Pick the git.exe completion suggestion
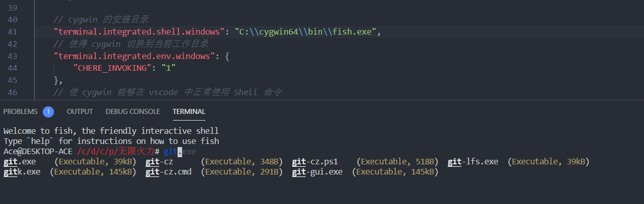 point(19,162)
